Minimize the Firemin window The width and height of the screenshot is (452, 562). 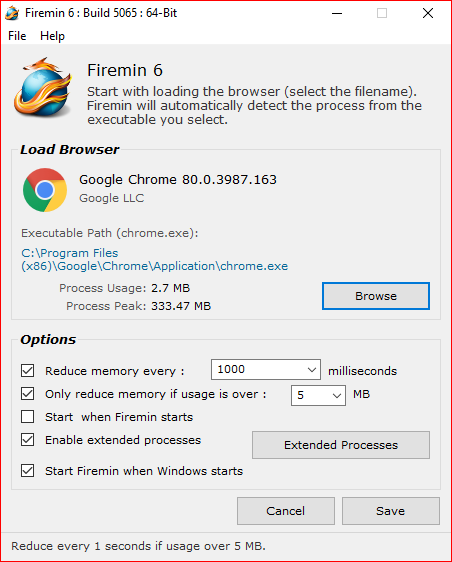point(337,13)
